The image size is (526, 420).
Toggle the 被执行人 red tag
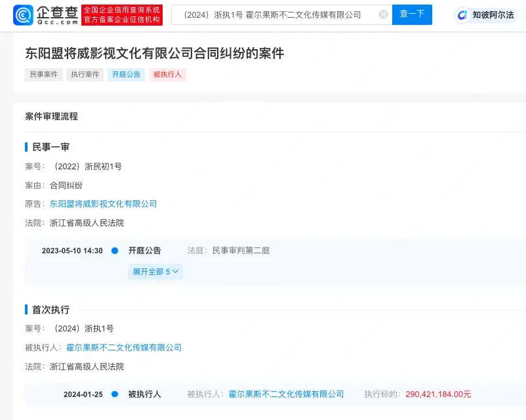pyautogui.click(x=165, y=74)
